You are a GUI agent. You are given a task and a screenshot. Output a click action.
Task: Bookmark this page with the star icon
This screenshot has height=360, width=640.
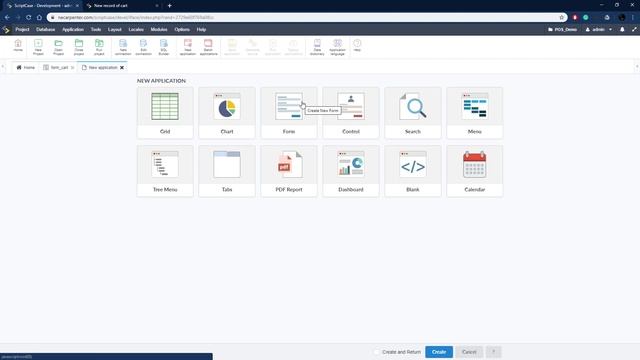pos(561,18)
